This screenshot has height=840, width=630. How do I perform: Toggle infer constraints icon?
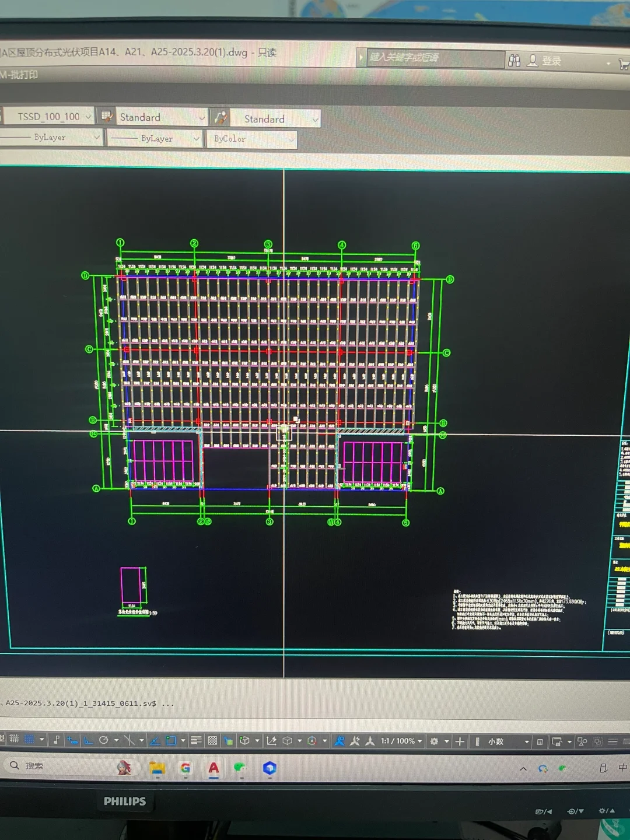57,740
